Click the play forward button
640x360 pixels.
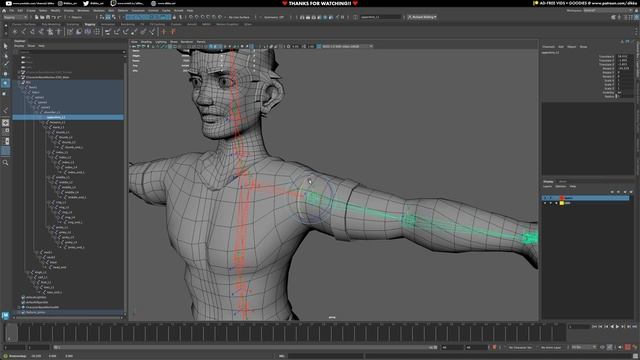coord(617,327)
